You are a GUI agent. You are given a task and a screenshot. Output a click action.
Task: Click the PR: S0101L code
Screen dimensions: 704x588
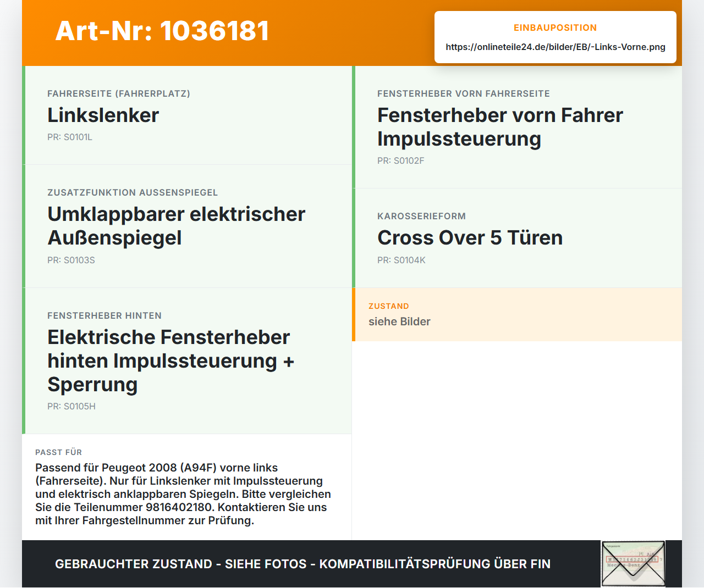tap(70, 137)
